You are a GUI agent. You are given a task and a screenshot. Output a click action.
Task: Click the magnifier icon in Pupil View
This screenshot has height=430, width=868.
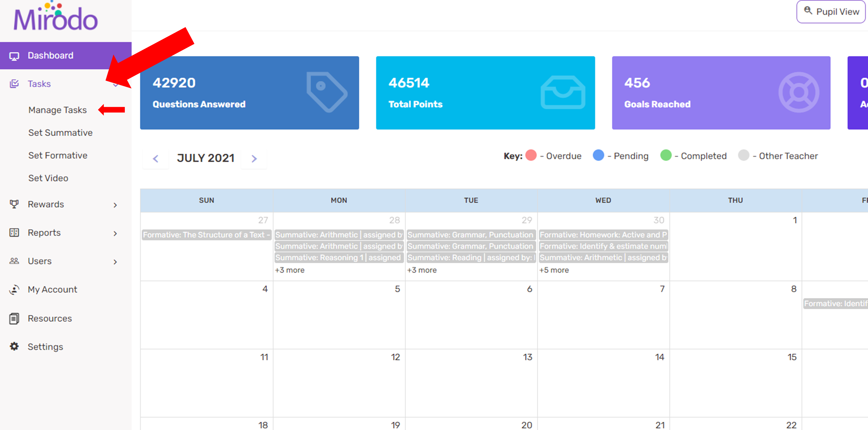coord(808,10)
